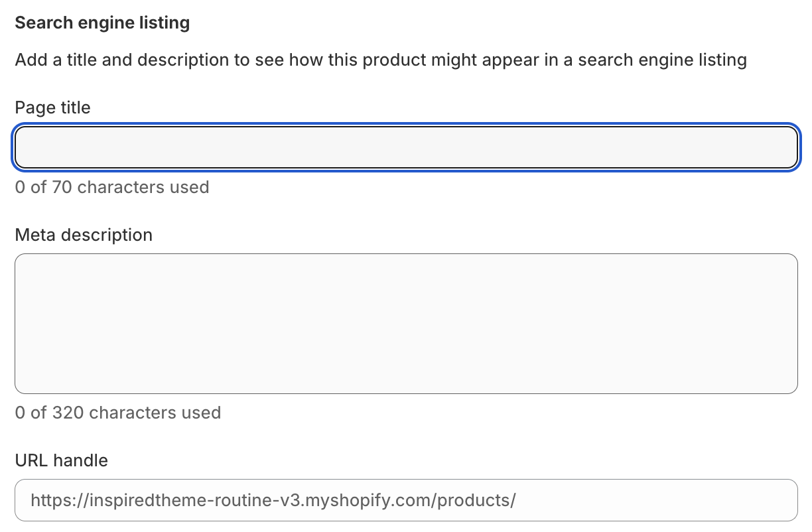The image size is (812, 532).
Task: Click the "Search engine listing" section heading
Action: (x=102, y=23)
